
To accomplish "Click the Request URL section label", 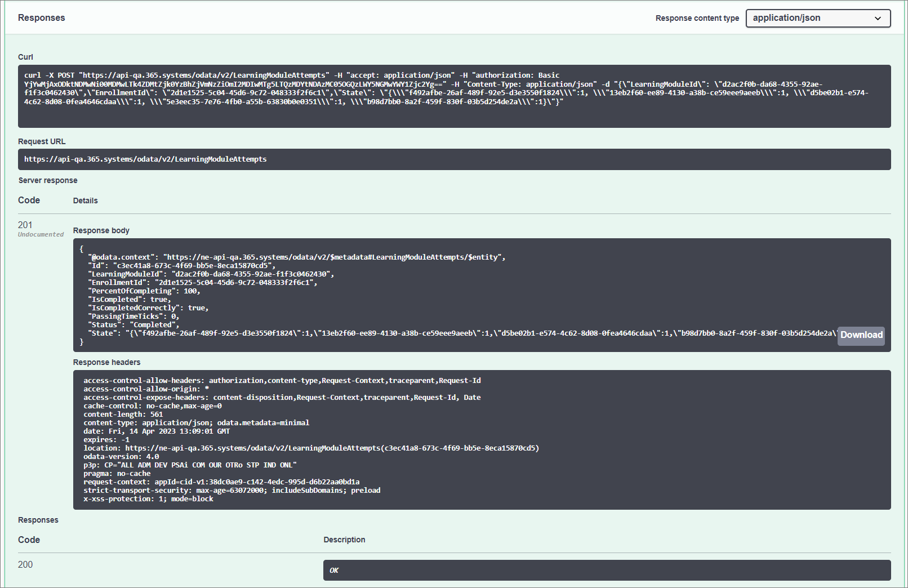I will (42, 141).
